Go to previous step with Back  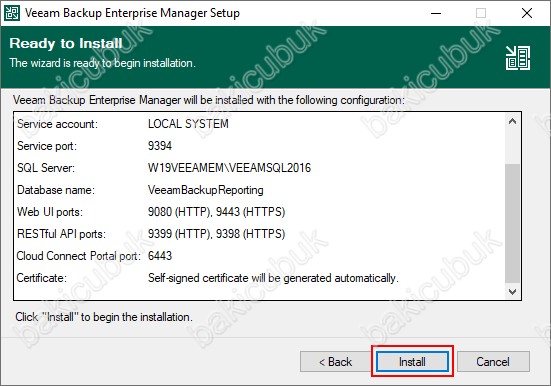click(335, 361)
